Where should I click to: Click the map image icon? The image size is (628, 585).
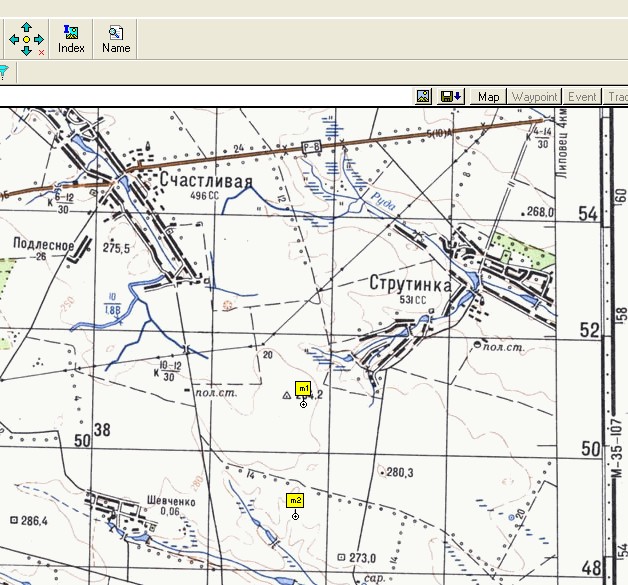click(423, 96)
